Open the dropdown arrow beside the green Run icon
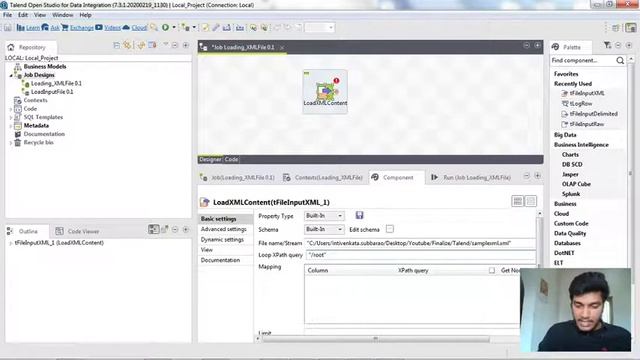Viewport: 640px width, 360px height. pyautogui.click(x=174, y=28)
